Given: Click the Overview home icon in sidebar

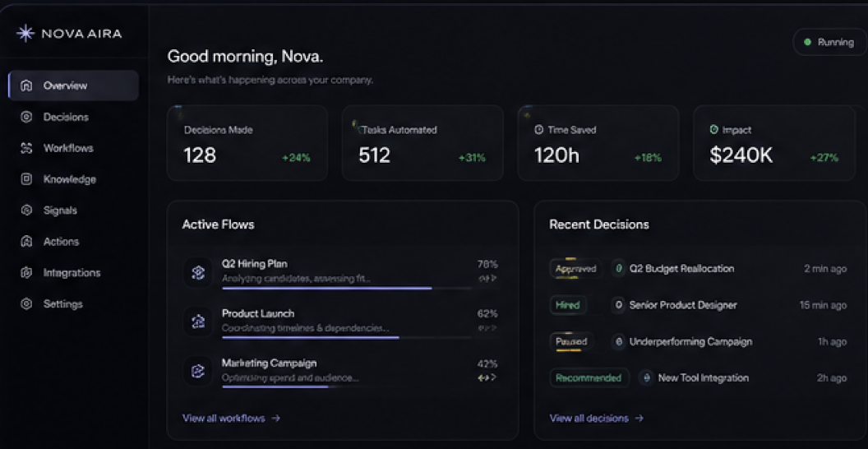Looking at the screenshot, I should click(26, 86).
